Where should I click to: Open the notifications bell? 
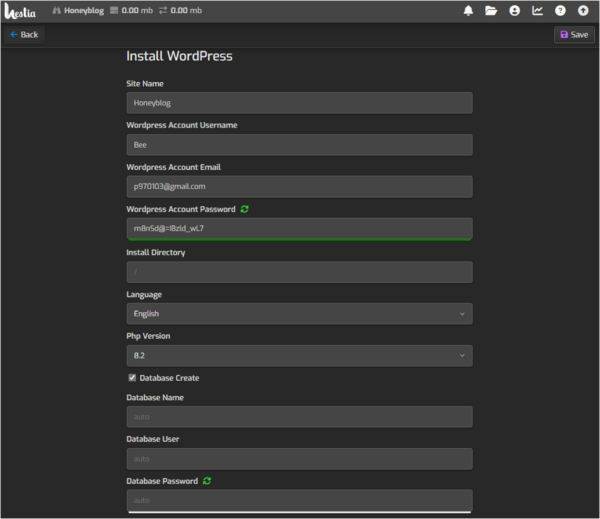tap(468, 11)
